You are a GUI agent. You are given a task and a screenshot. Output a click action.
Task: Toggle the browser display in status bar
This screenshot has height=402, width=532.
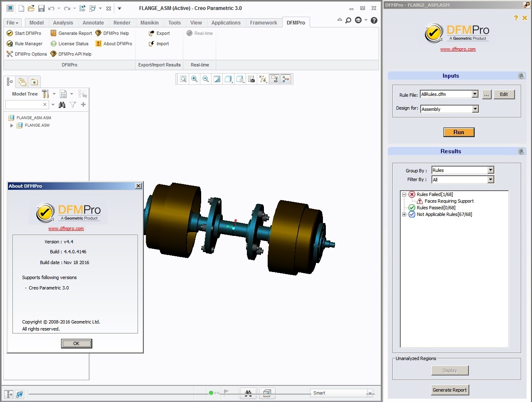20,394
